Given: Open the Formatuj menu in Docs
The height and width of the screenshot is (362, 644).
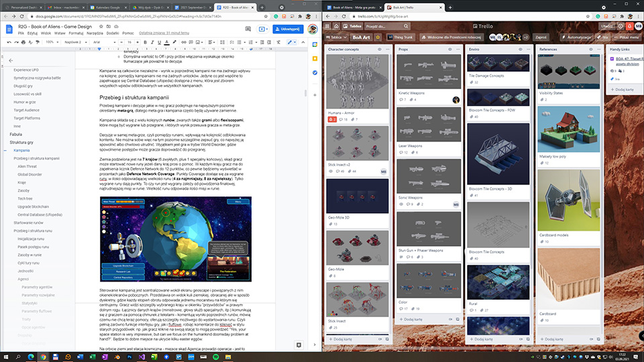Looking at the screenshot, I should 76,34.
